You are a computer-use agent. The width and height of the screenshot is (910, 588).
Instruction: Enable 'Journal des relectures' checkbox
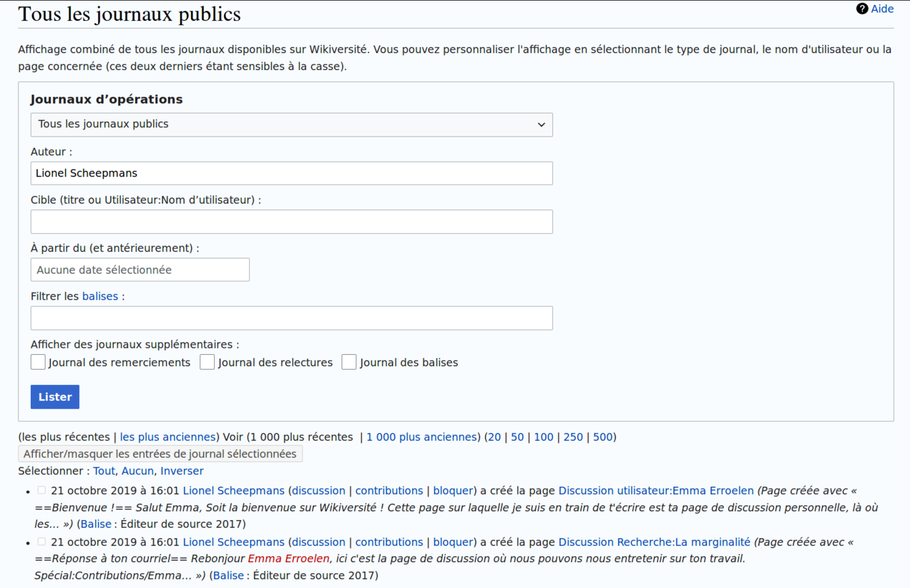point(207,362)
